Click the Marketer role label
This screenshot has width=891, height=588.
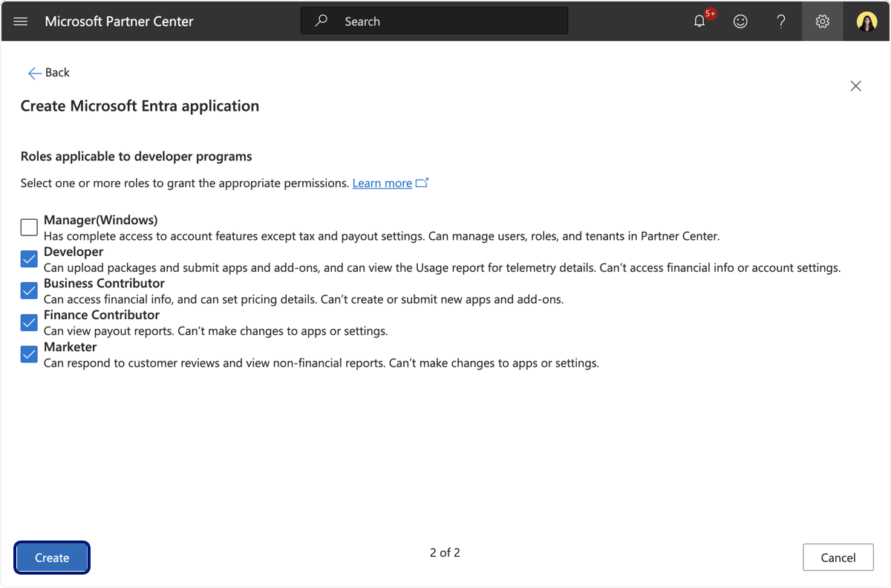71,347
